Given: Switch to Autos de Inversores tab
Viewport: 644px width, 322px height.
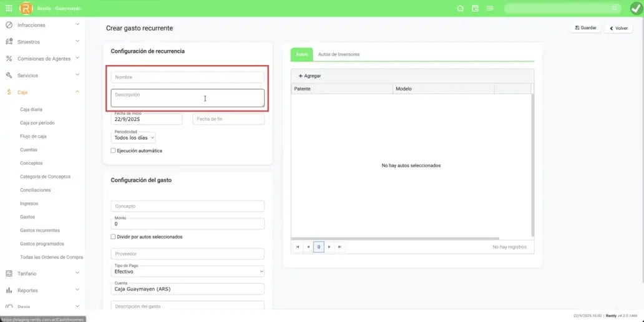Looking at the screenshot, I should [339, 54].
